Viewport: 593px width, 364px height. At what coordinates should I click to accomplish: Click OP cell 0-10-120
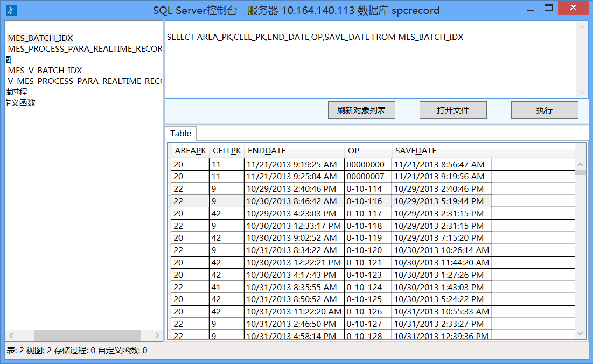(x=368, y=250)
